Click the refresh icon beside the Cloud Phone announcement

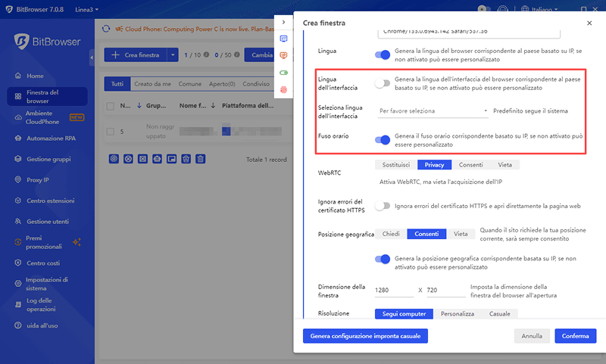(106, 29)
